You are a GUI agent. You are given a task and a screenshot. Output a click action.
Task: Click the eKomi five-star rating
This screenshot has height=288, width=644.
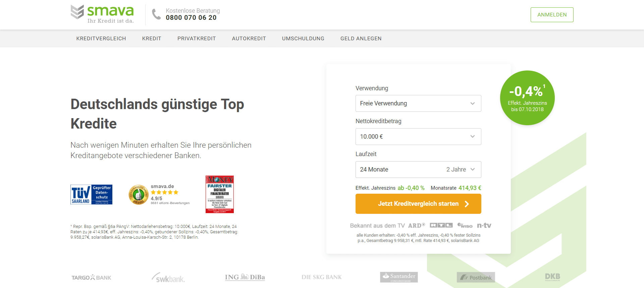pyautogui.click(x=164, y=192)
